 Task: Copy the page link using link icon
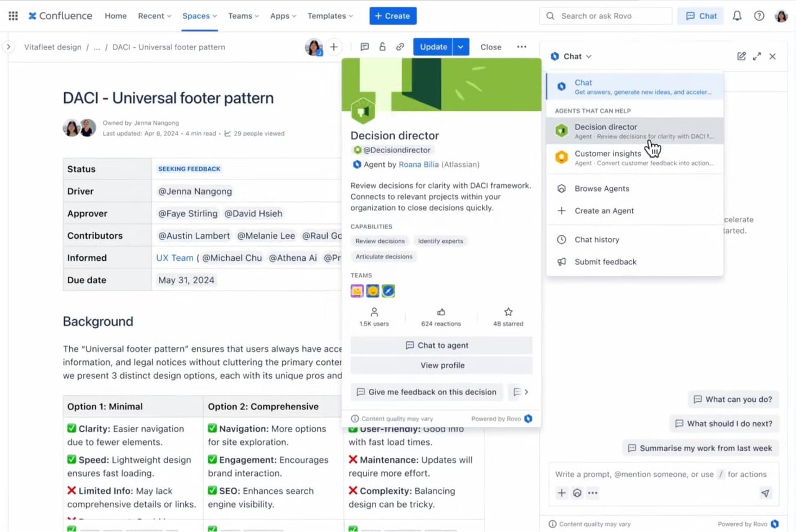(400, 47)
